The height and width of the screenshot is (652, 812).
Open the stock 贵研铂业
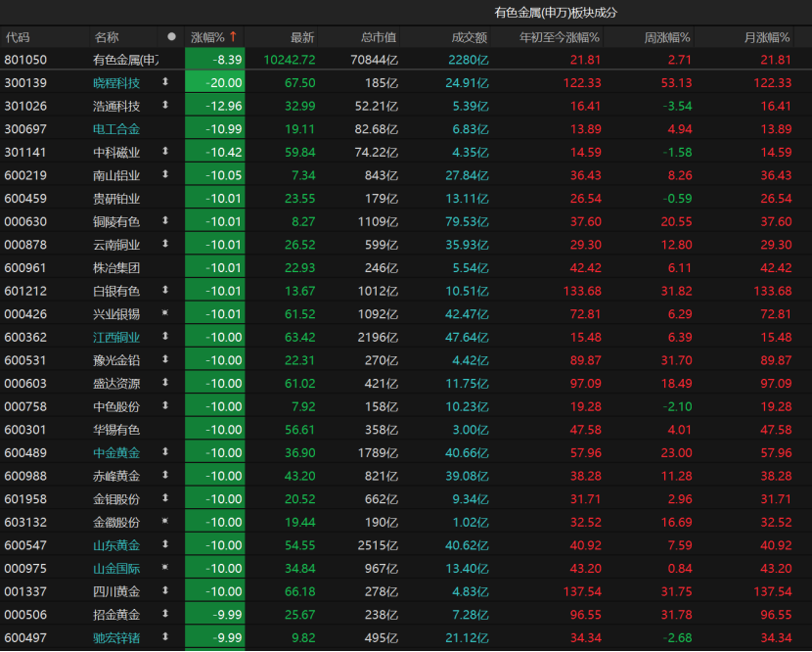tap(117, 199)
